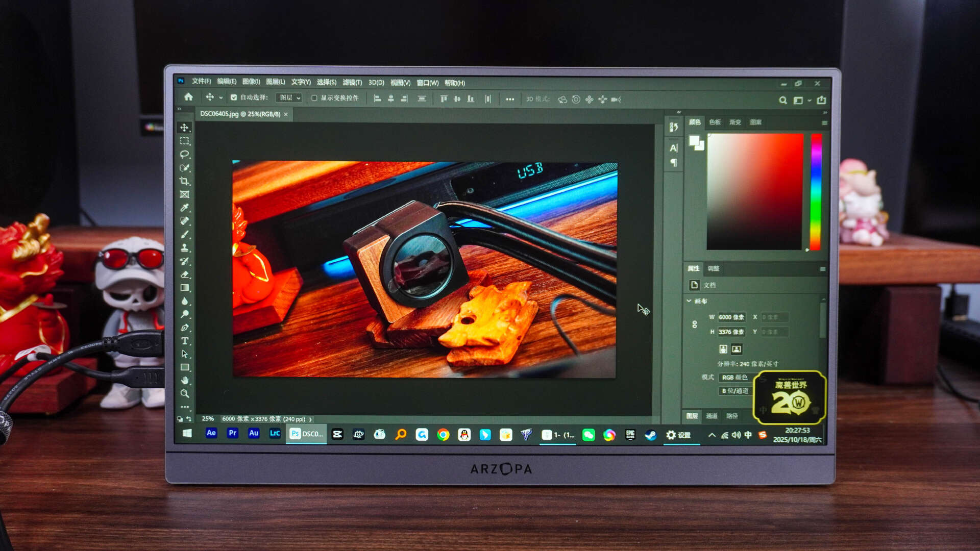
Task: Click the Home icon in options bar
Action: [x=188, y=97]
